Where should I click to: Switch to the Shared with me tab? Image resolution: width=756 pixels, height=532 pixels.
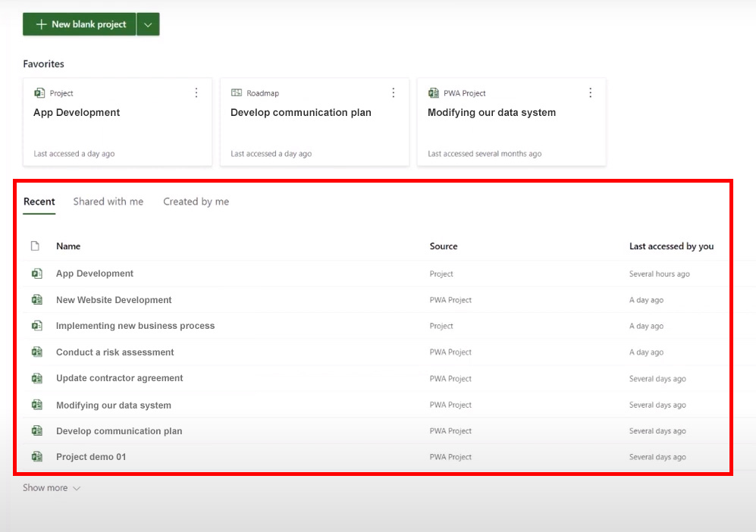tap(108, 202)
